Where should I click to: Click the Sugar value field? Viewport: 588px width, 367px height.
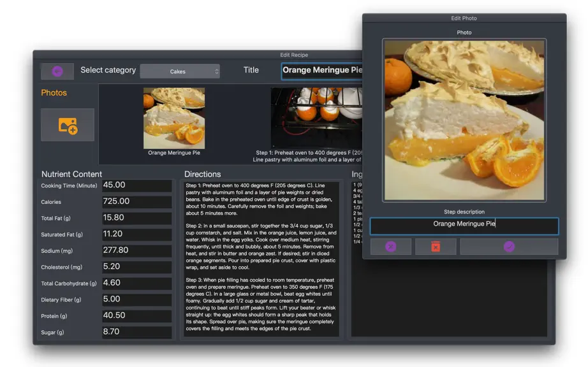point(137,332)
